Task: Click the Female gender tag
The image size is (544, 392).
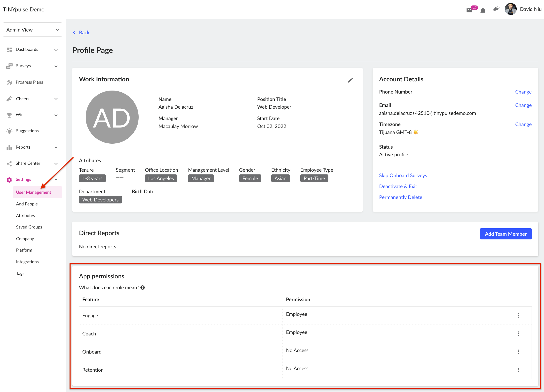Action: pyautogui.click(x=250, y=178)
